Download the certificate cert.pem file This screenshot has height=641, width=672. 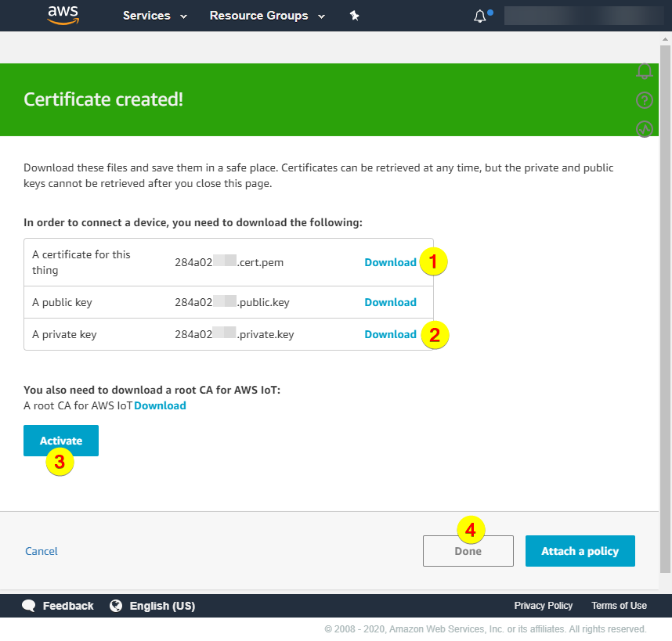[x=390, y=262]
